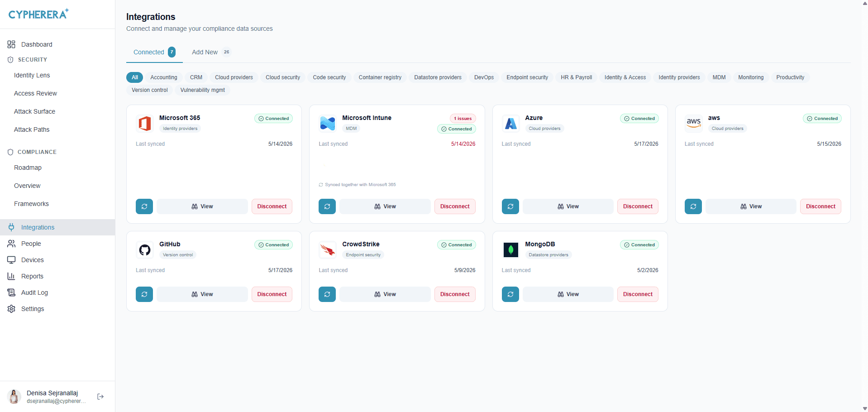The height and width of the screenshot is (412, 868).
Task: Click the Cypherera logo
Action: click(38, 14)
